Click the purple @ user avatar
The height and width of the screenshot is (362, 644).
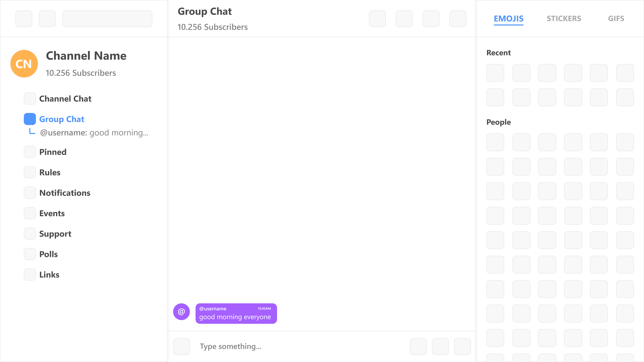point(181,312)
